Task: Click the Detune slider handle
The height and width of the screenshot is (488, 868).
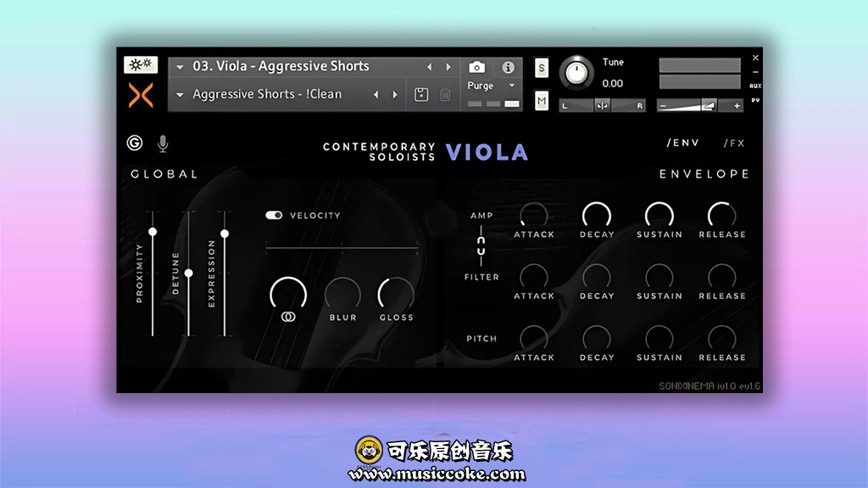Action: click(x=189, y=274)
